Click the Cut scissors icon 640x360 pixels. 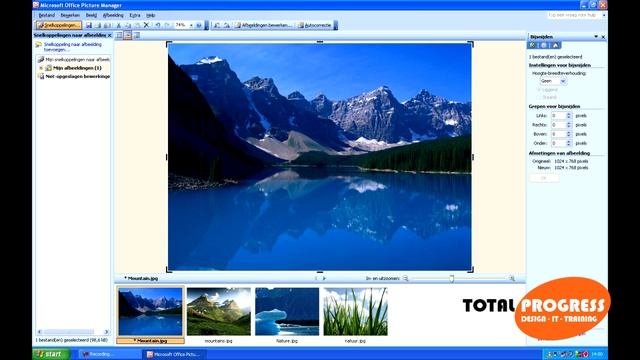pyautogui.click(x=119, y=25)
